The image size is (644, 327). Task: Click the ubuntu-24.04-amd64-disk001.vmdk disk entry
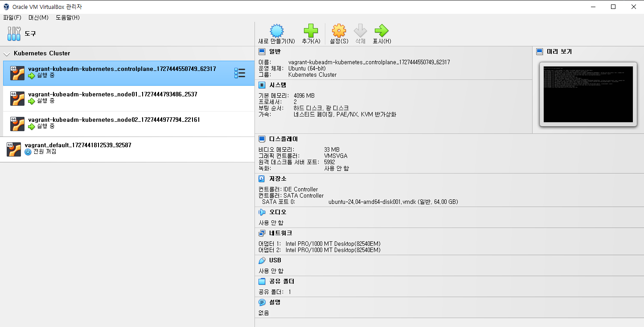393,202
